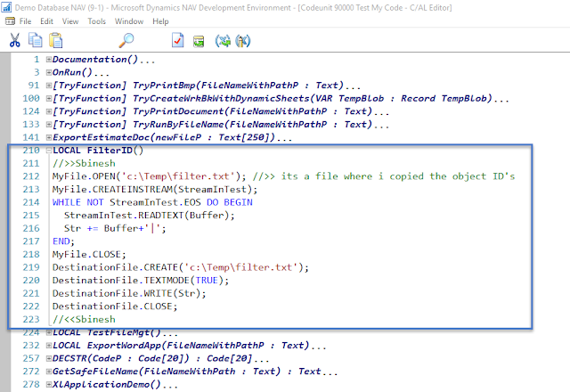Expand the TryPrintDocument function
Screen dimensions: 570x392
click(x=49, y=111)
